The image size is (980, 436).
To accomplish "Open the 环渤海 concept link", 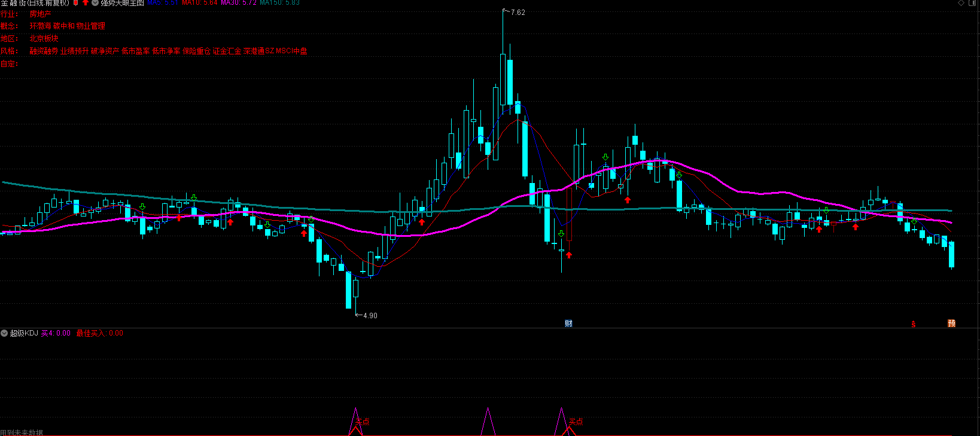I will click(40, 26).
